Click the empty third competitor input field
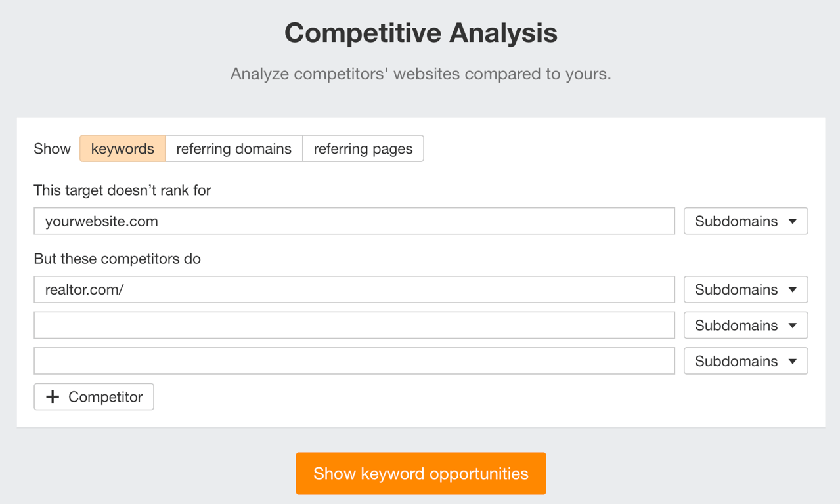Screen dimensions: 840x504 tap(355, 361)
